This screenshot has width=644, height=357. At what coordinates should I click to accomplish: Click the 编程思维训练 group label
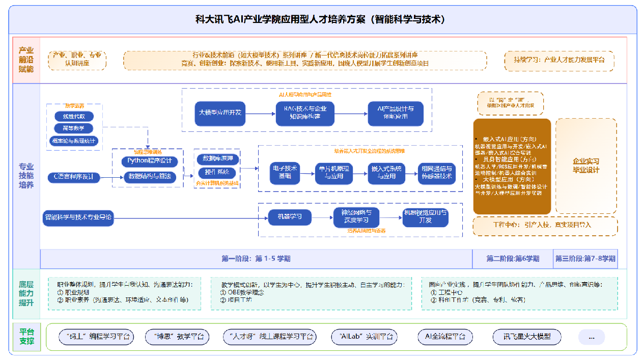pos(148,151)
